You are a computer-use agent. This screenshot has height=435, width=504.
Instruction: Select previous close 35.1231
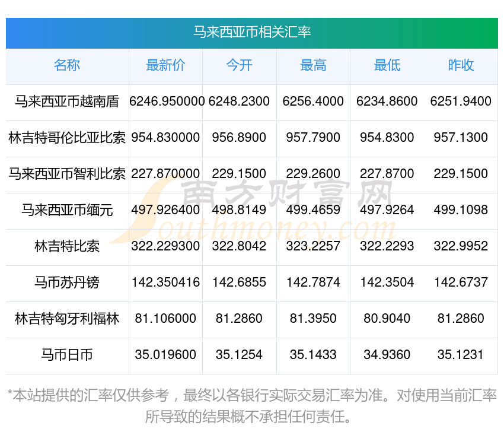[x=461, y=355]
